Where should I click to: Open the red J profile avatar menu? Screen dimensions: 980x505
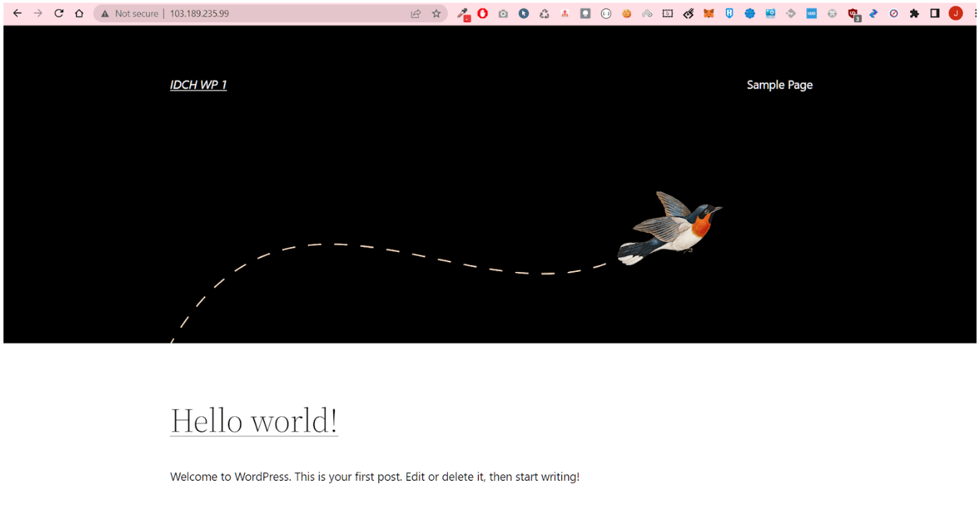pos(956,13)
